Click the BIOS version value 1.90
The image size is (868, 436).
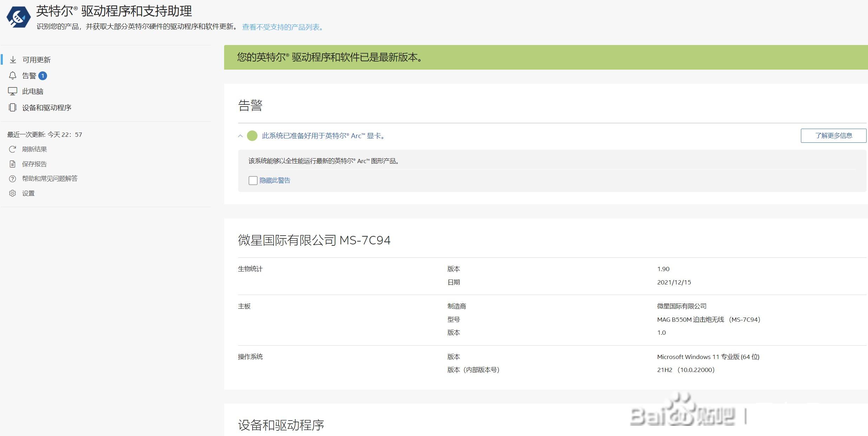pyautogui.click(x=663, y=269)
